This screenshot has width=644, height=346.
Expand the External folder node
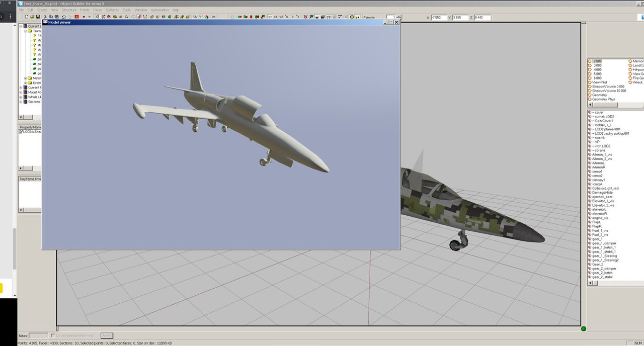pos(26,82)
